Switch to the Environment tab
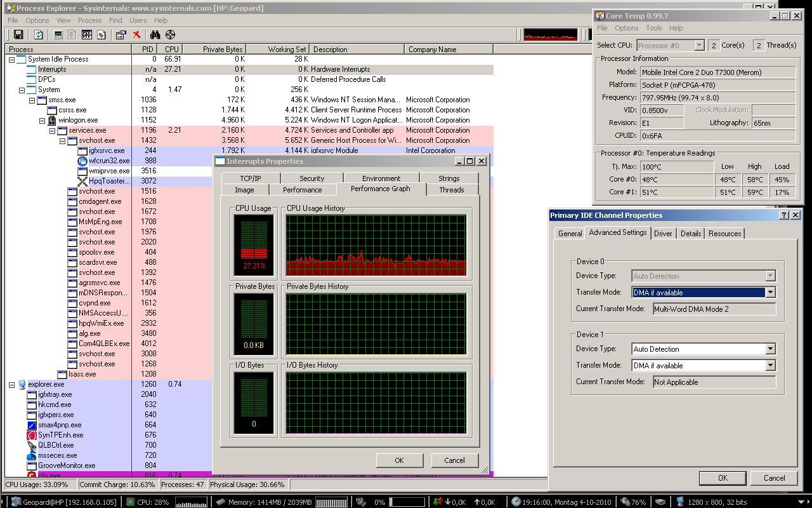This screenshot has width=812, height=508. 381,178
